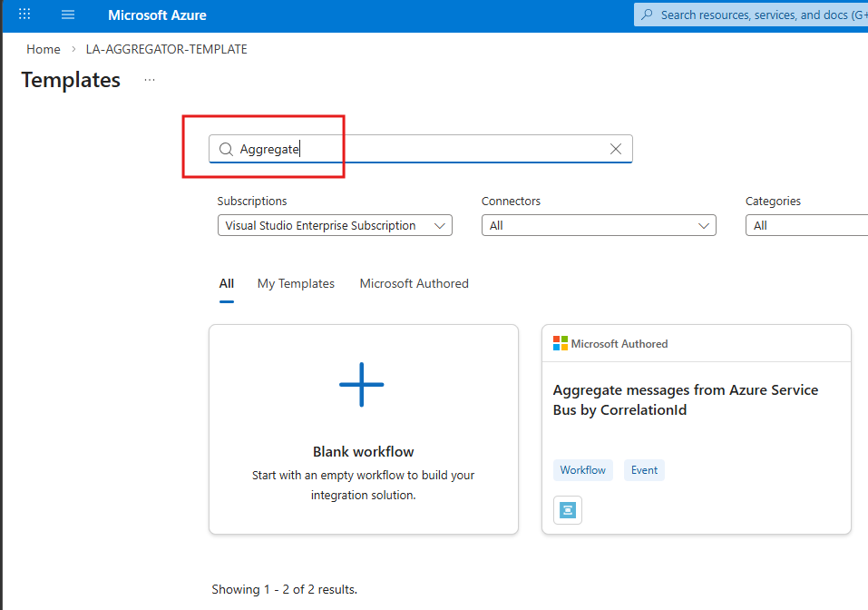Switch to My Templates tab
The width and height of the screenshot is (868, 610).
coord(297,284)
